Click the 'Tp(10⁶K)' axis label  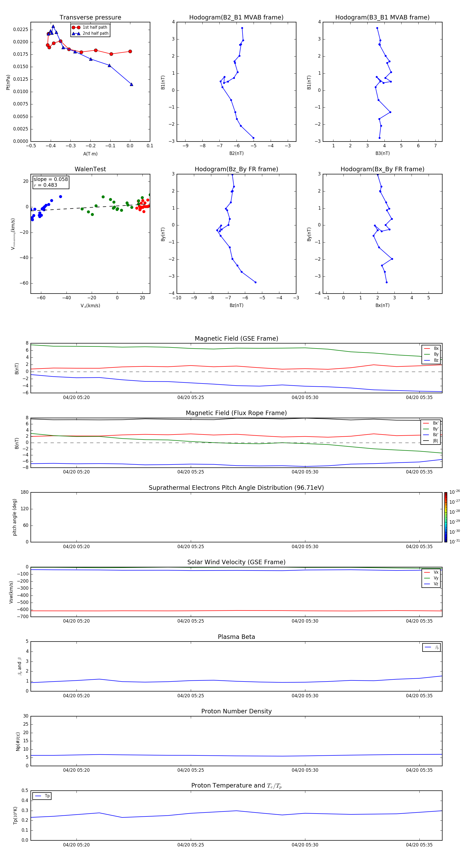pyautogui.click(x=15, y=815)
